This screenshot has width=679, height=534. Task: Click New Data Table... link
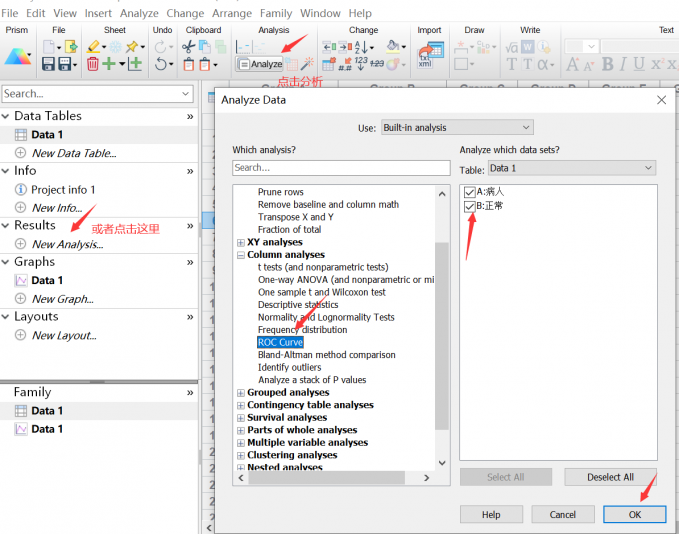click(74, 153)
